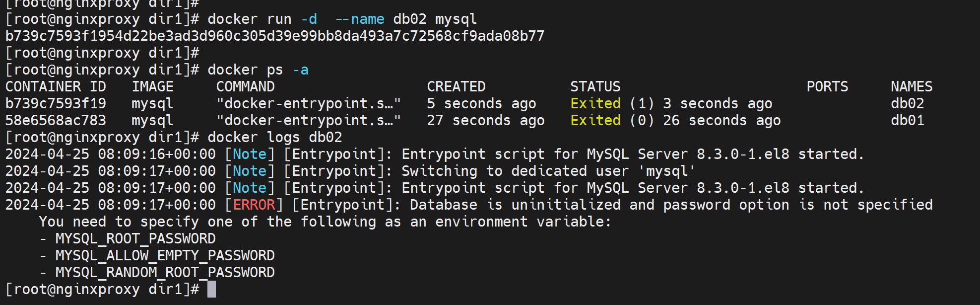Click container ID b739c7593f19
The height and width of the screenshot is (305, 980).
coord(56,103)
